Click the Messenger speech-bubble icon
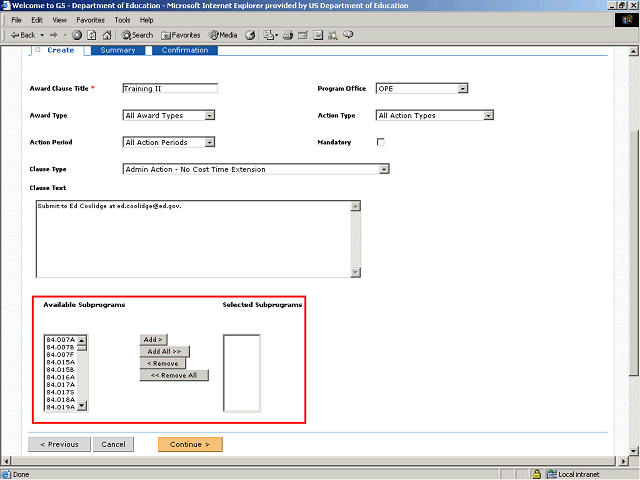 pos(348,35)
